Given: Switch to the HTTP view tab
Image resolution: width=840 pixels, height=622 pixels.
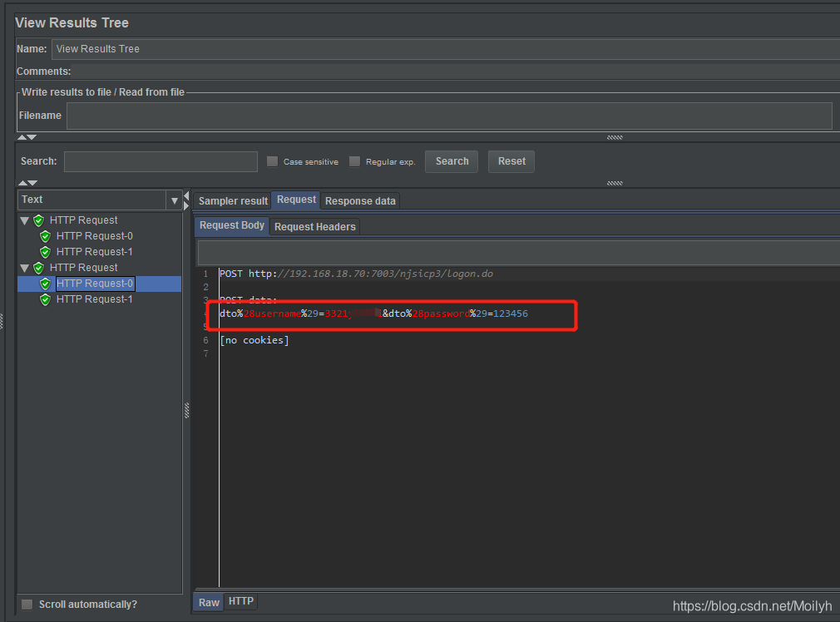Looking at the screenshot, I should (241, 601).
